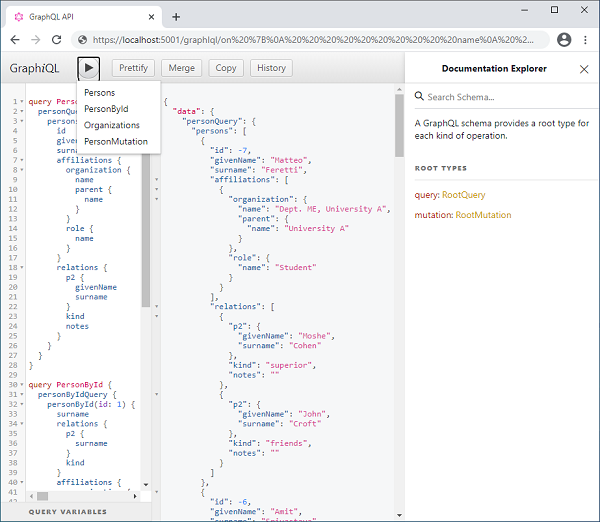Collapse the result "affiliations" array fold arrow

coord(157,179)
